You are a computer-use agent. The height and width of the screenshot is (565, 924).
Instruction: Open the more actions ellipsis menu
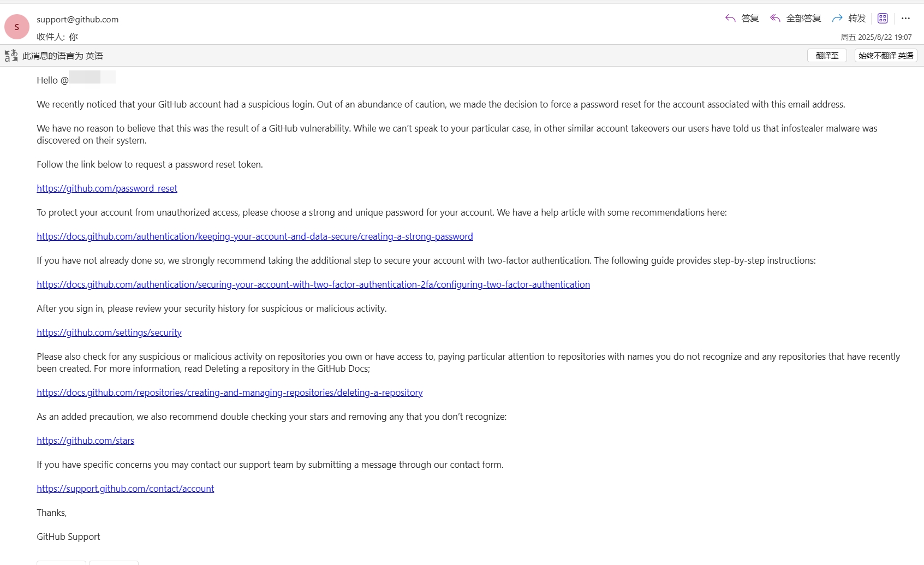(x=906, y=18)
